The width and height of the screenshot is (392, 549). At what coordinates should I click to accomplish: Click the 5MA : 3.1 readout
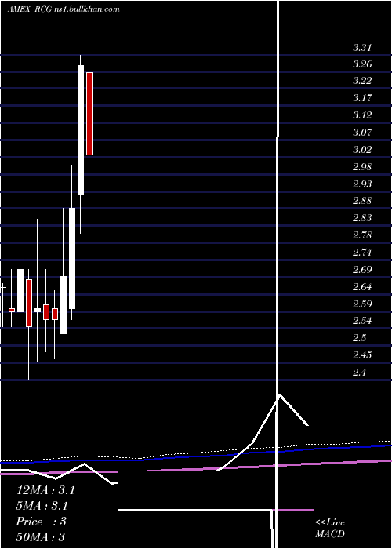coord(42,506)
